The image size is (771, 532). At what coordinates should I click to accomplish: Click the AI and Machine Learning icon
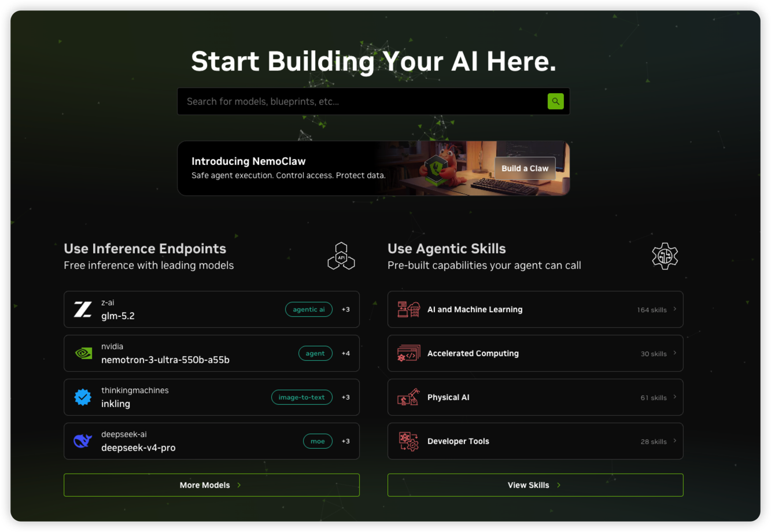[x=408, y=309]
